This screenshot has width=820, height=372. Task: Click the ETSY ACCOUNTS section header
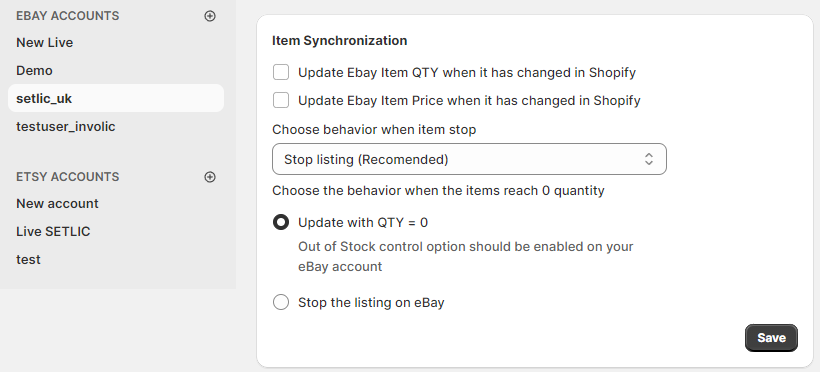coord(67,177)
